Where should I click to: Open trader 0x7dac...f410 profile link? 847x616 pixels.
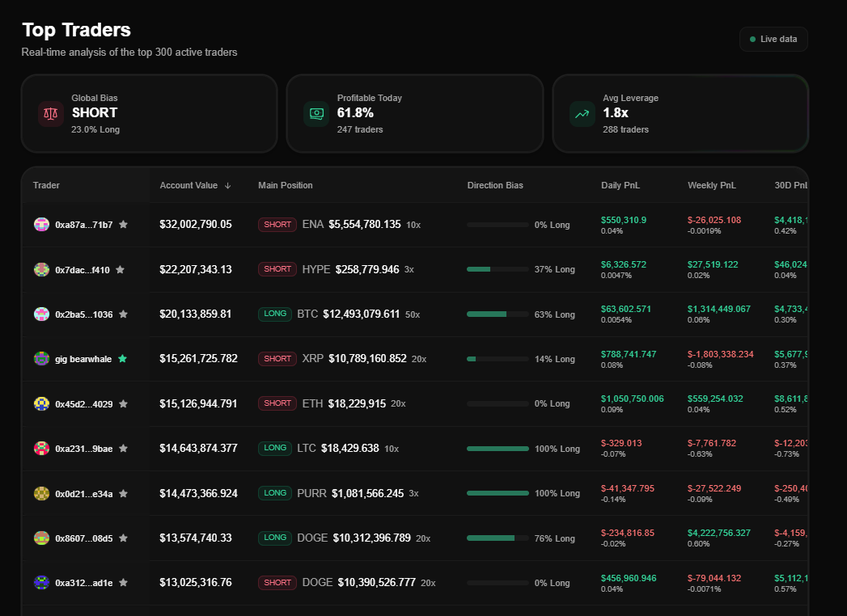(82, 270)
